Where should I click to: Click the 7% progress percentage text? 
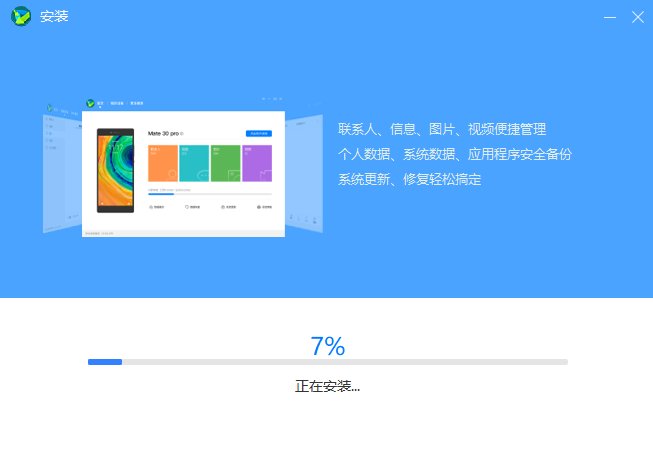tap(328, 346)
